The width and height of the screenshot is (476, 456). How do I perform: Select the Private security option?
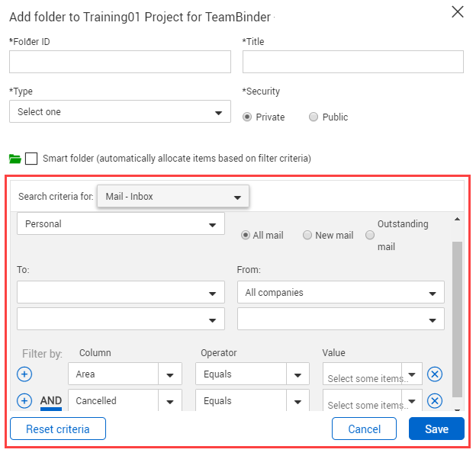tap(247, 117)
